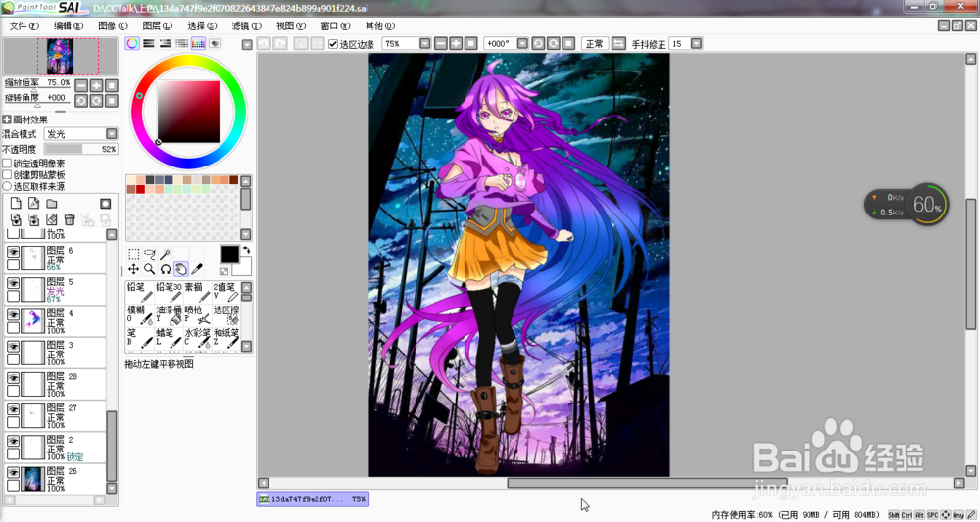Image resolution: width=980 pixels, height=522 pixels.
Task: Select the eyedropper color picker tool
Action: pos(196,269)
